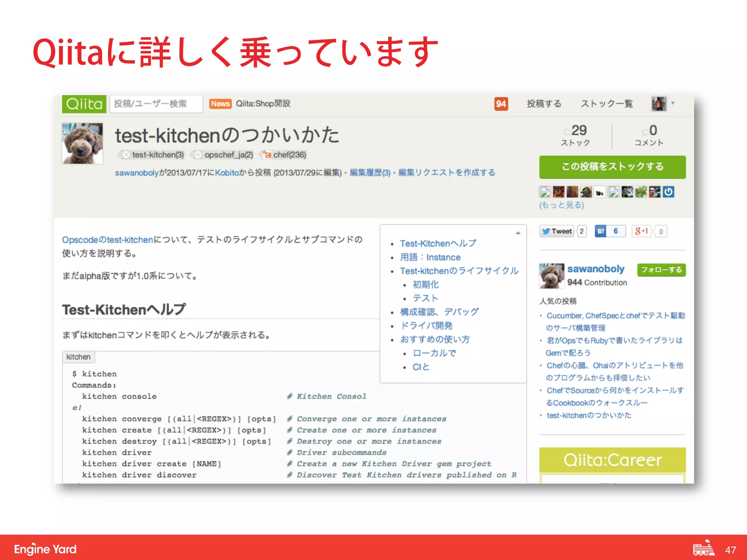
Task: Open ストック一覧 in the header
Action: [x=607, y=104]
